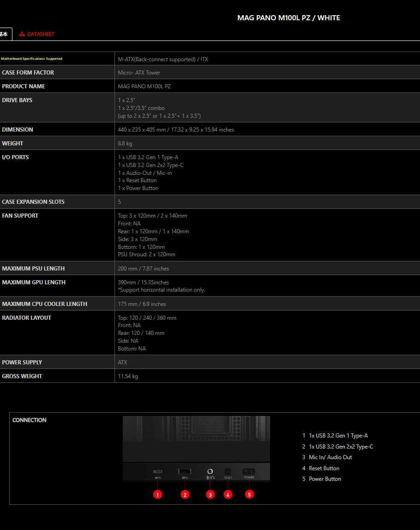Select the 1 x Audio-Out / Mic-in line
Screen dimensions: 420x530
pos(145,173)
